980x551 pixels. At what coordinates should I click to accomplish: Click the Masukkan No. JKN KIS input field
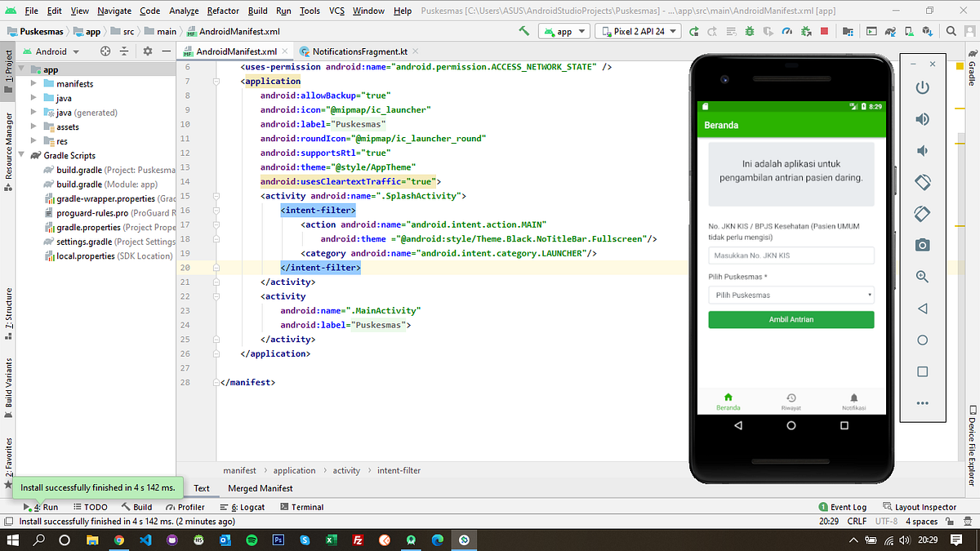point(791,256)
